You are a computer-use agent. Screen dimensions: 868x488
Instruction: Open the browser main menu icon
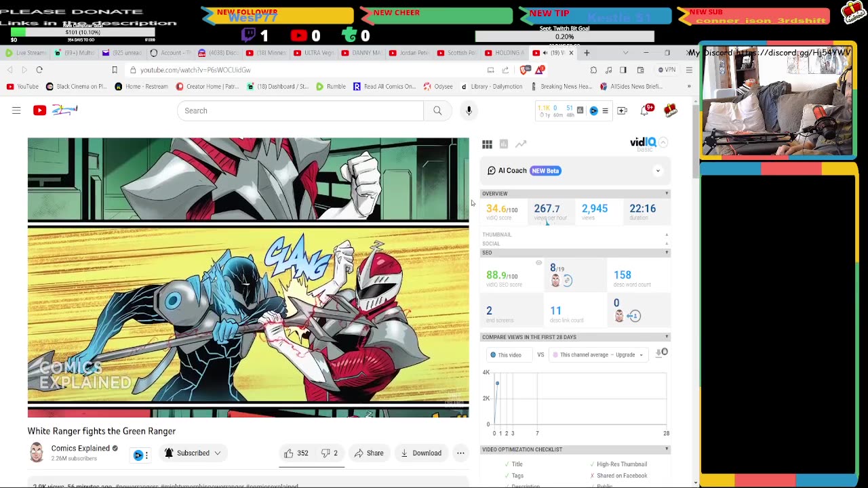pos(689,70)
